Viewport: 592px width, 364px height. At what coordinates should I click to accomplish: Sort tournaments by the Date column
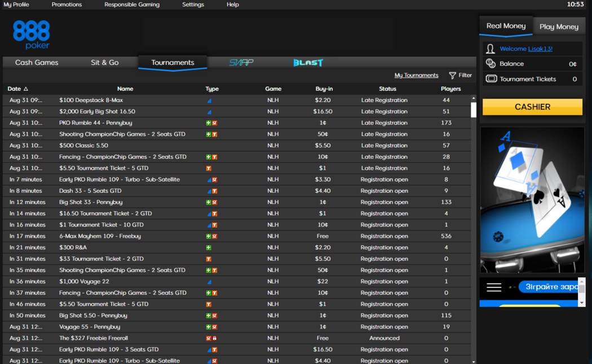pos(17,88)
